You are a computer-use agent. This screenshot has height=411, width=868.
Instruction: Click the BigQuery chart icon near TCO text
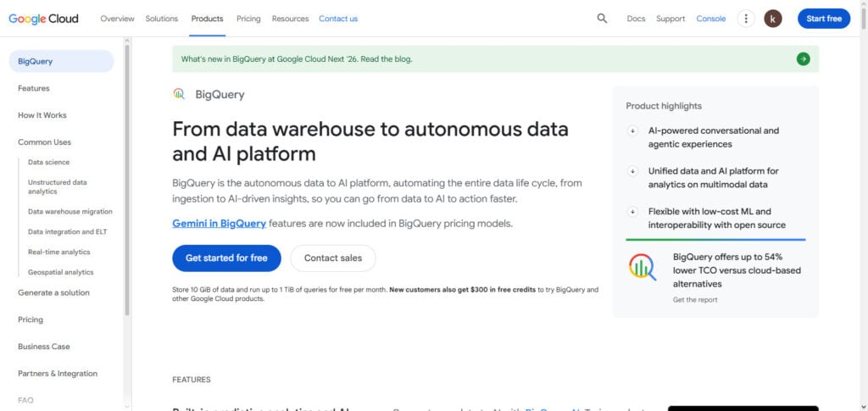643,267
